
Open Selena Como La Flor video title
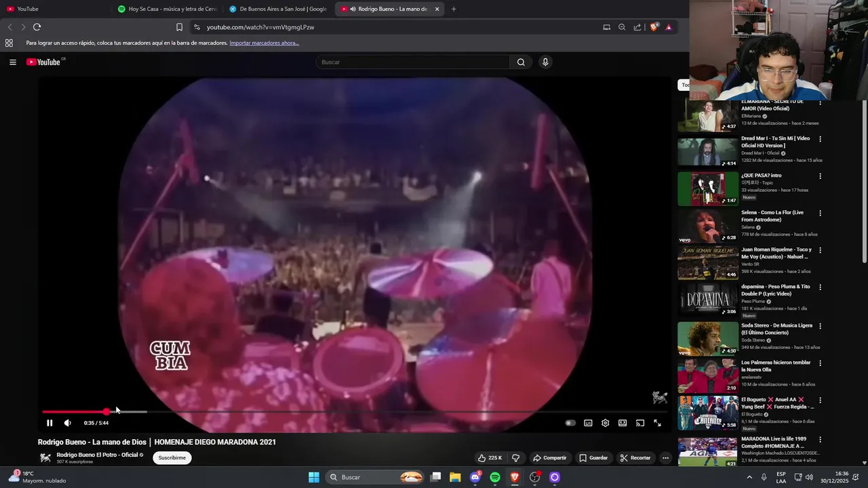pos(772,216)
